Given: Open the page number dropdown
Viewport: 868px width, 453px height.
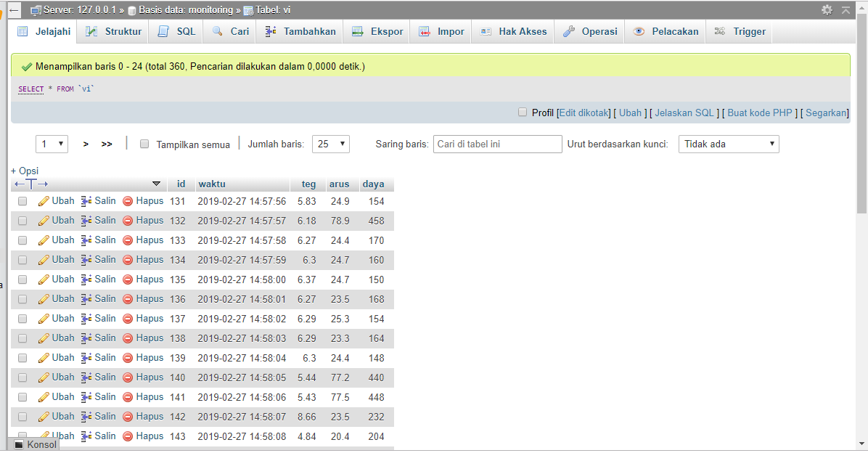Looking at the screenshot, I should 52,144.
